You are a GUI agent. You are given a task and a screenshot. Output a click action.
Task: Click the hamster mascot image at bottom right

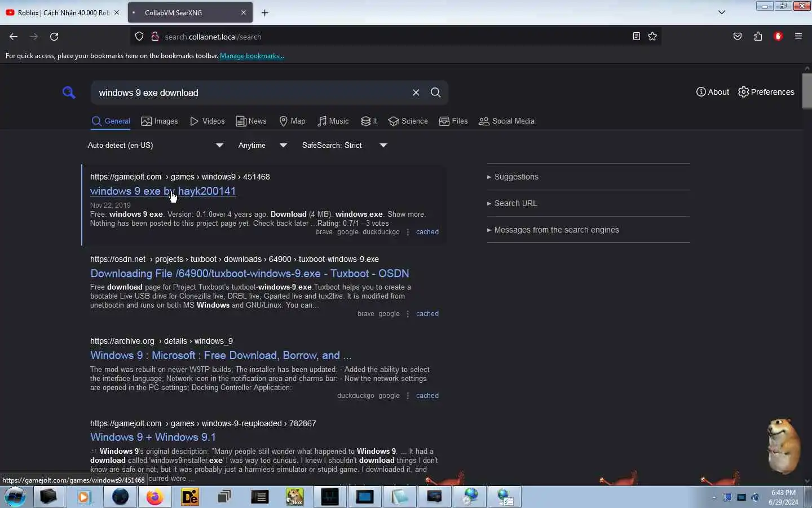coord(784,446)
